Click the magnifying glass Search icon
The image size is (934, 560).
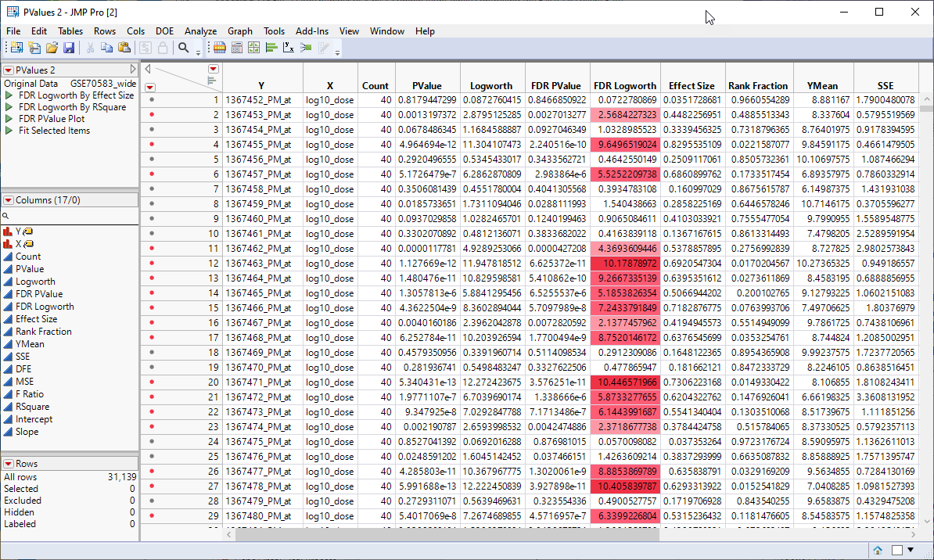(x=184, y=48)
